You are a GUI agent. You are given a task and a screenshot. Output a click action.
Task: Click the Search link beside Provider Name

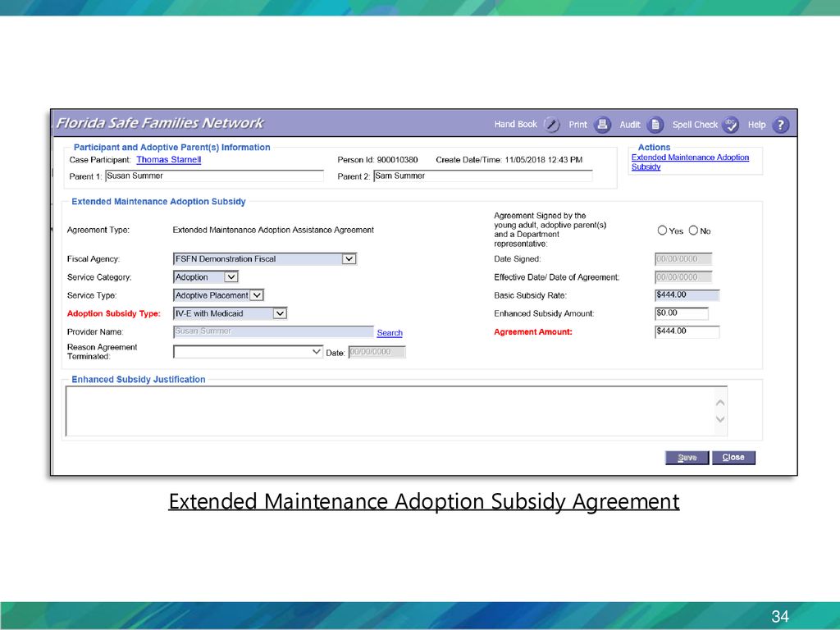[x=390, y=333]
